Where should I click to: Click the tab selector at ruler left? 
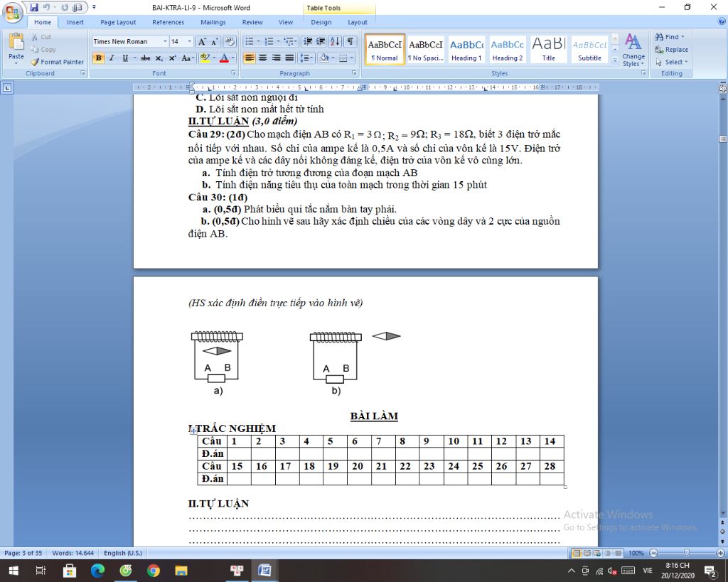(7, 87)
